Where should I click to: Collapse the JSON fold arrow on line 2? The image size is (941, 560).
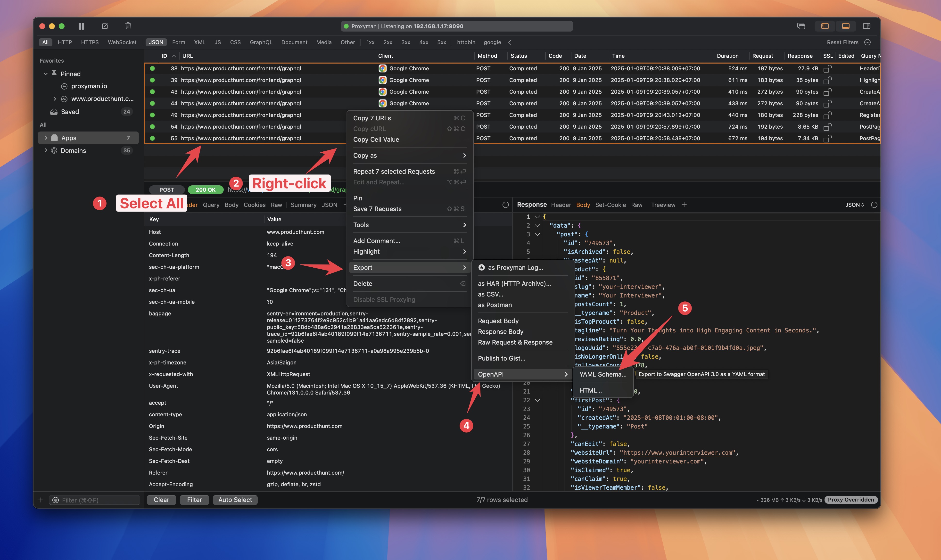click(537, 226)
